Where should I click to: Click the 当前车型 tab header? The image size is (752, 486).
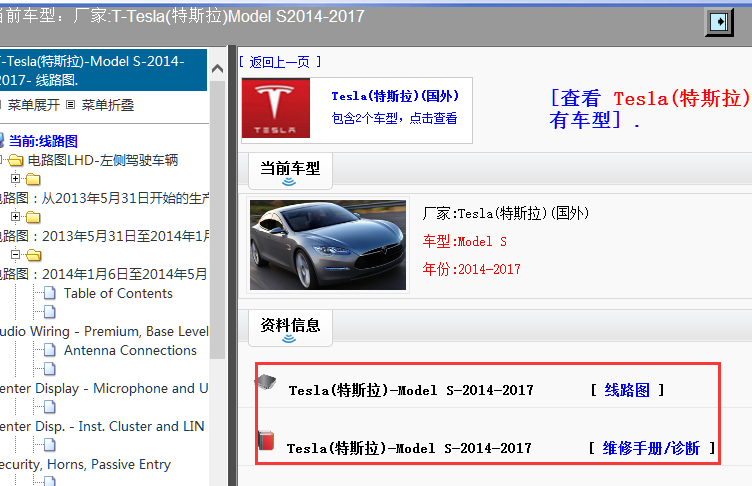(290, 172)
